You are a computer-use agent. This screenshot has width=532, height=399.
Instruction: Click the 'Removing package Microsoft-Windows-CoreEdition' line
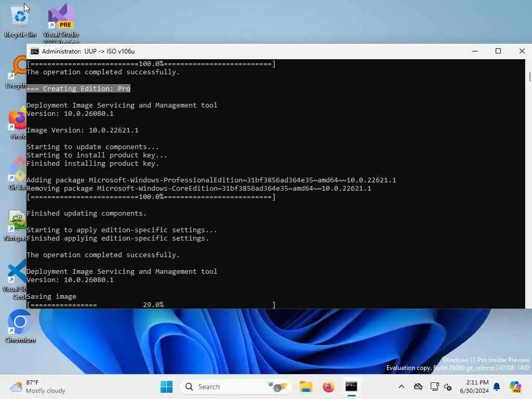(199, 188)
